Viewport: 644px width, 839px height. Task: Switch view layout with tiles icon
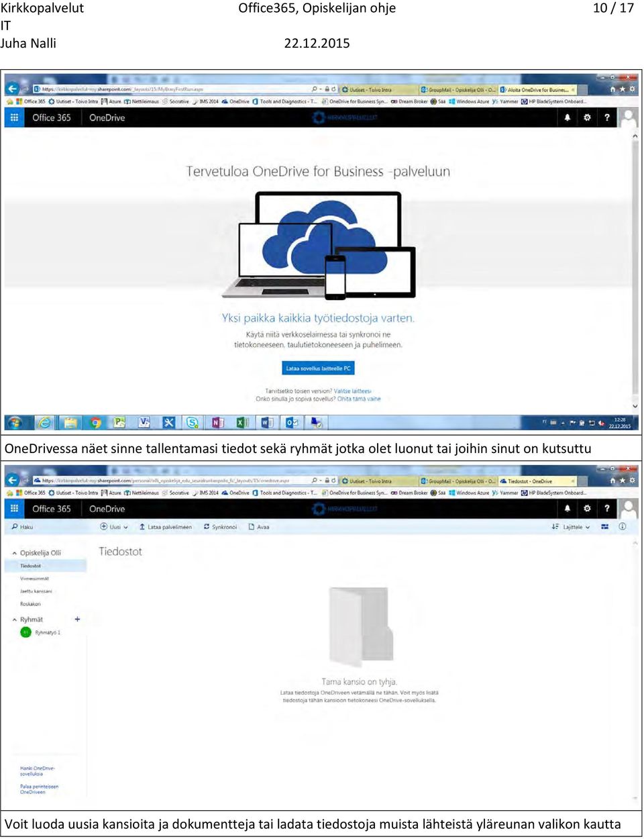tap(605, 527)
